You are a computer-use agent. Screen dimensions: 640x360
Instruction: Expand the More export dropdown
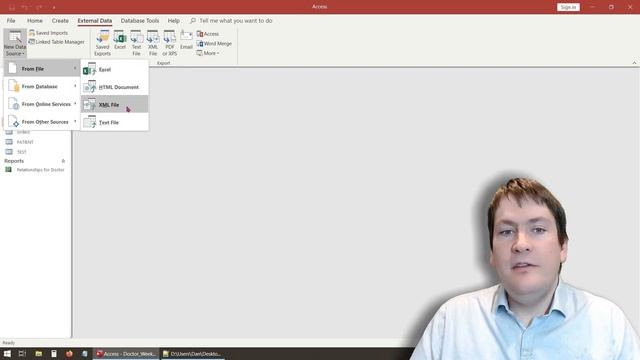coord(208,53)
